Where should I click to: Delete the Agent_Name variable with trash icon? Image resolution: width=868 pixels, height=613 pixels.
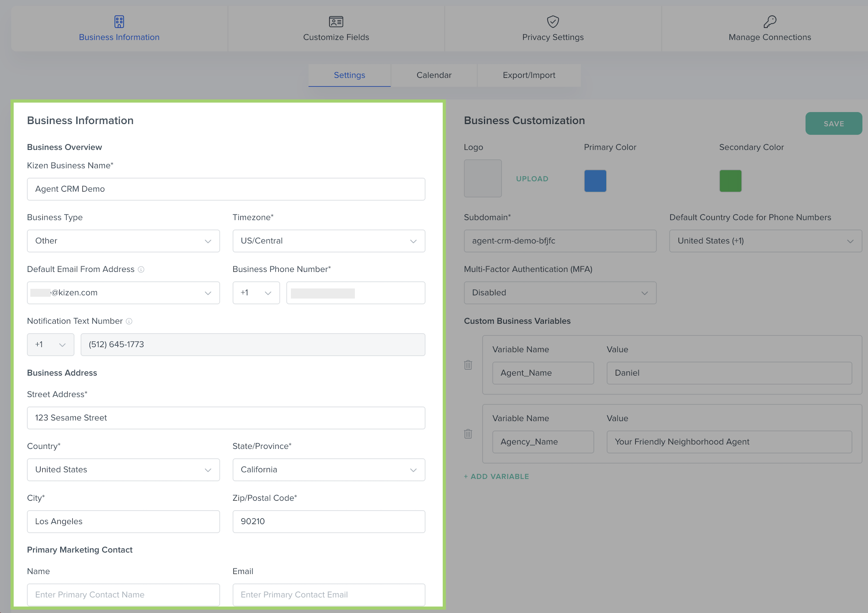(468, 365)
